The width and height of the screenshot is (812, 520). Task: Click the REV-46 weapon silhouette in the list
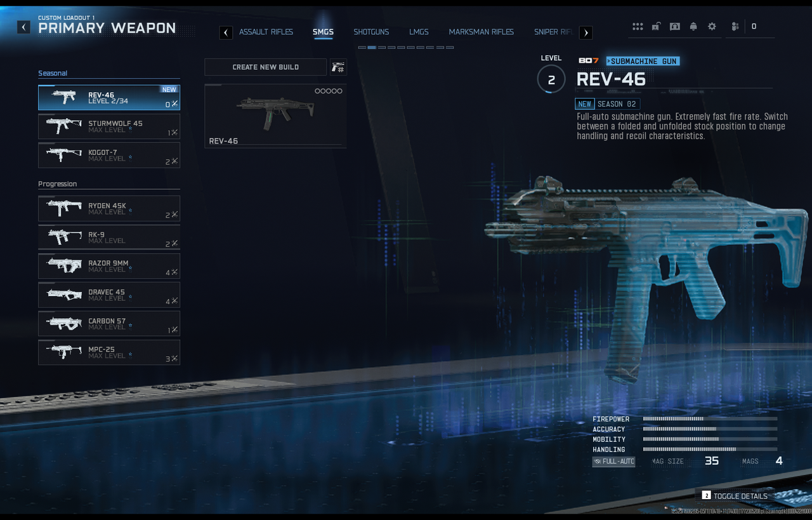pos(63,97)
